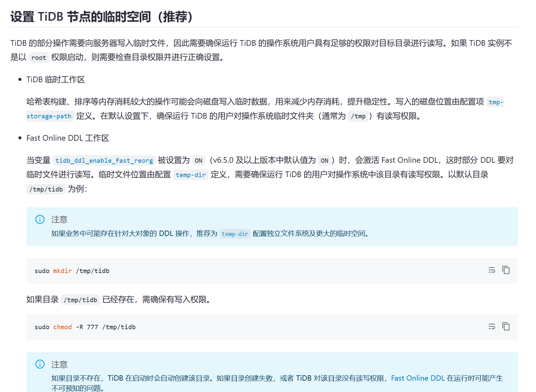Click the 'root' inline code text
This screenshot has width=536, height=392.
coord(39,57)
